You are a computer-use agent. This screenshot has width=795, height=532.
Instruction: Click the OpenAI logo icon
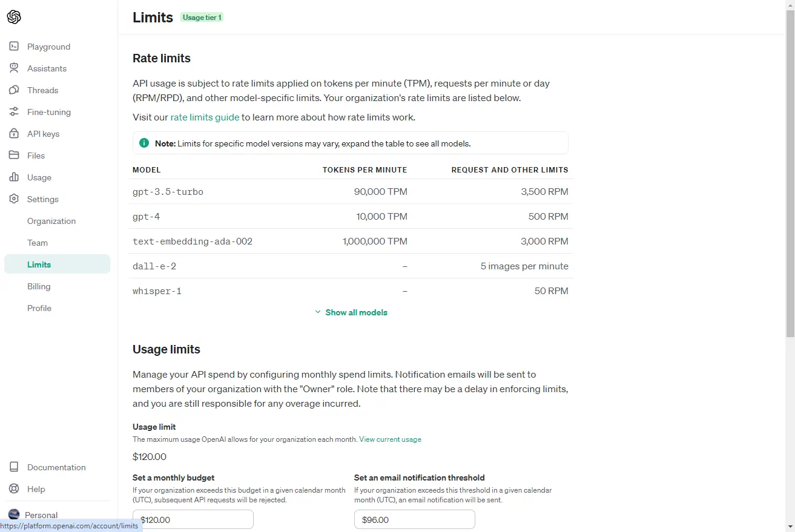click(x=14, y=17)
